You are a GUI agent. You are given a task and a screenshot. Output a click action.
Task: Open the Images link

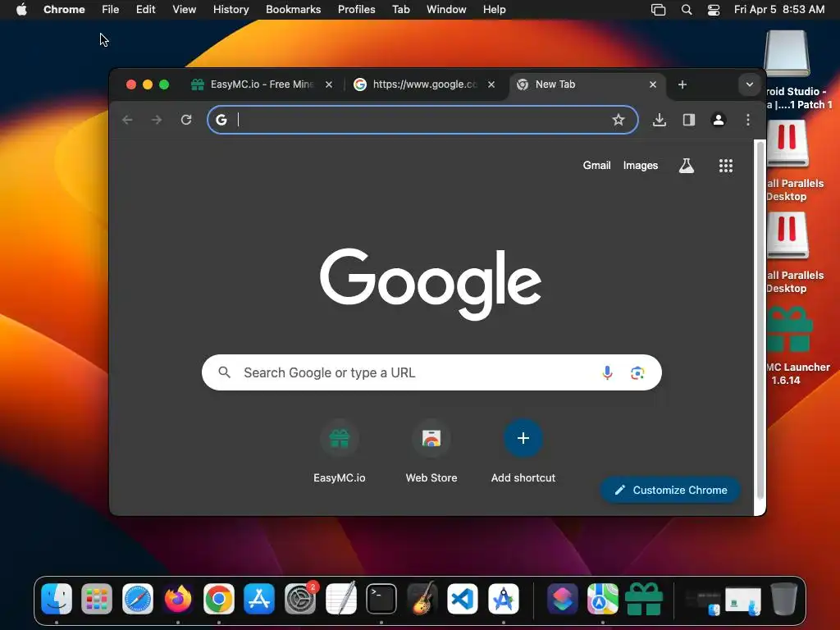click(640, 166)
